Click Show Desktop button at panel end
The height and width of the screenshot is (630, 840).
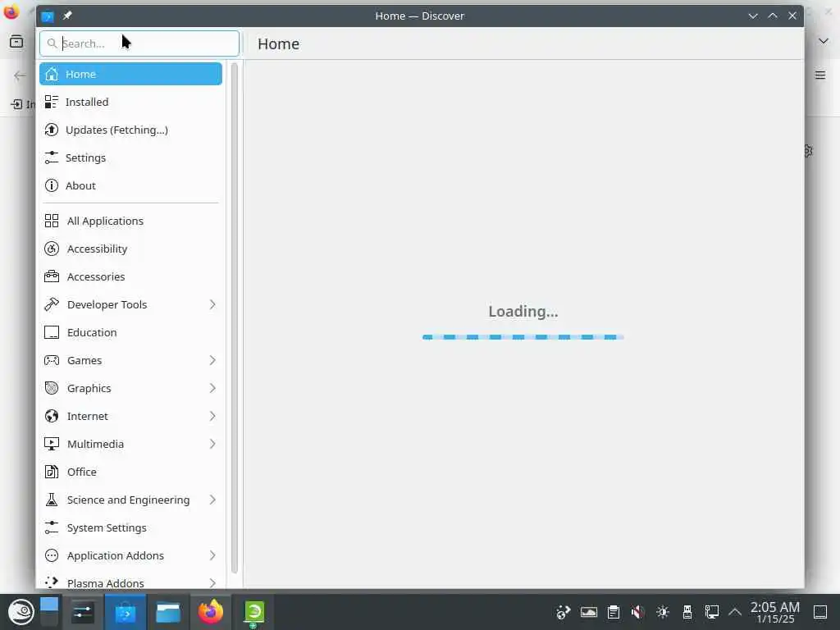pyautogui.click(x=820, y=612)
